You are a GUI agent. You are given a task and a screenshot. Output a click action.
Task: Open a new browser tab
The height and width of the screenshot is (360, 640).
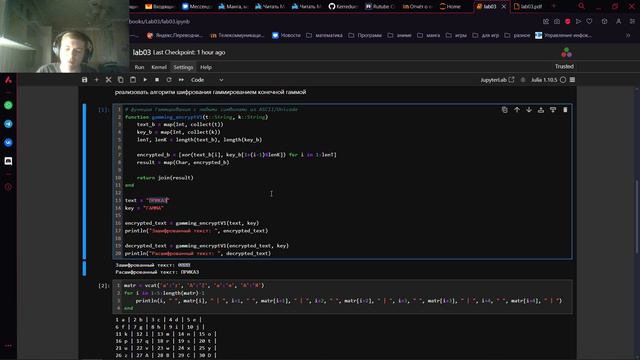(554, 6)
